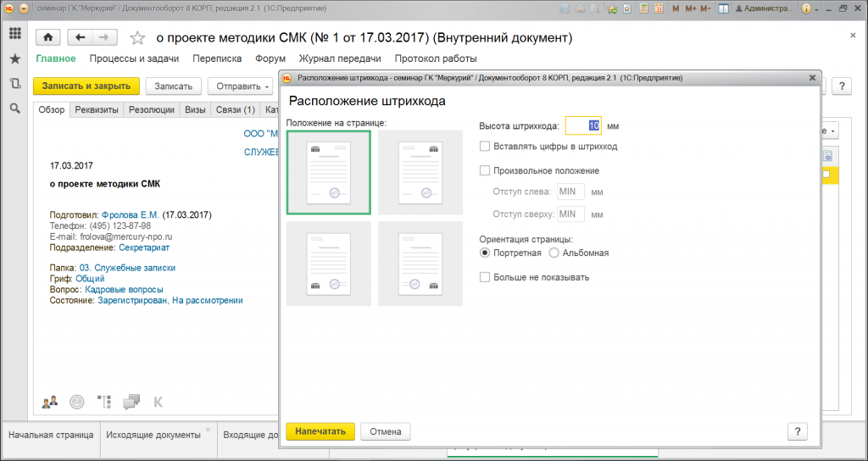Open the Администратор user menu
Image resolution: width=868 pixels, height=461 pixels.
[765, 8]
